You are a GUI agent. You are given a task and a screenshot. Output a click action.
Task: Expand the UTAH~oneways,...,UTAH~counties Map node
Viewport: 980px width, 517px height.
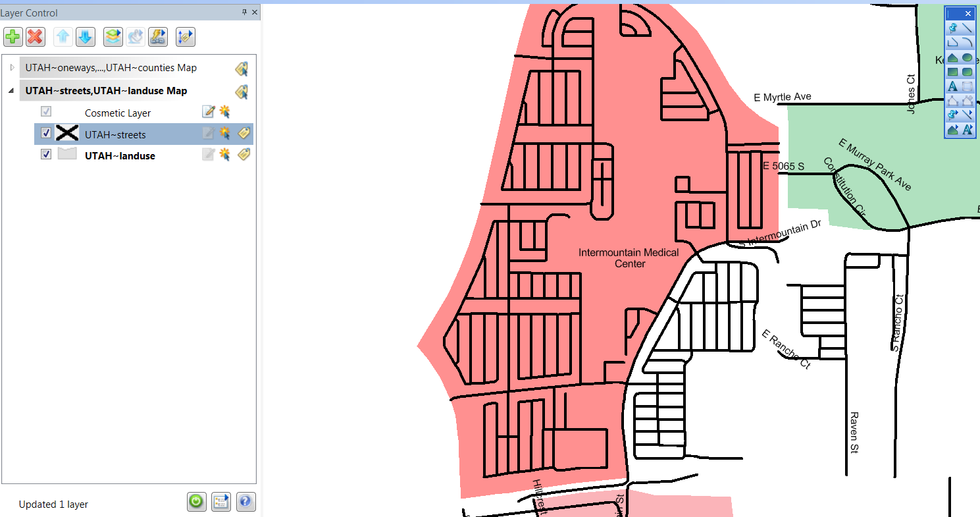click(12, 67)
